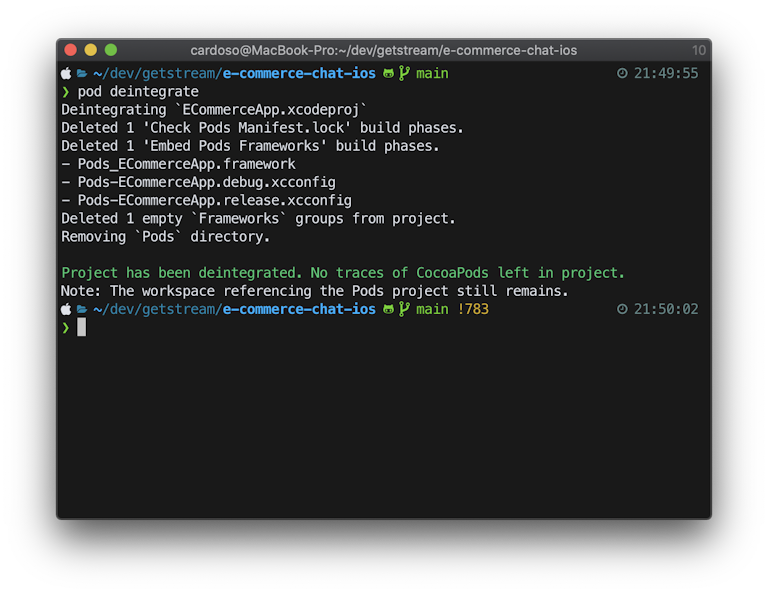Click the folder icon in the first prompt line

pos(82,73)
